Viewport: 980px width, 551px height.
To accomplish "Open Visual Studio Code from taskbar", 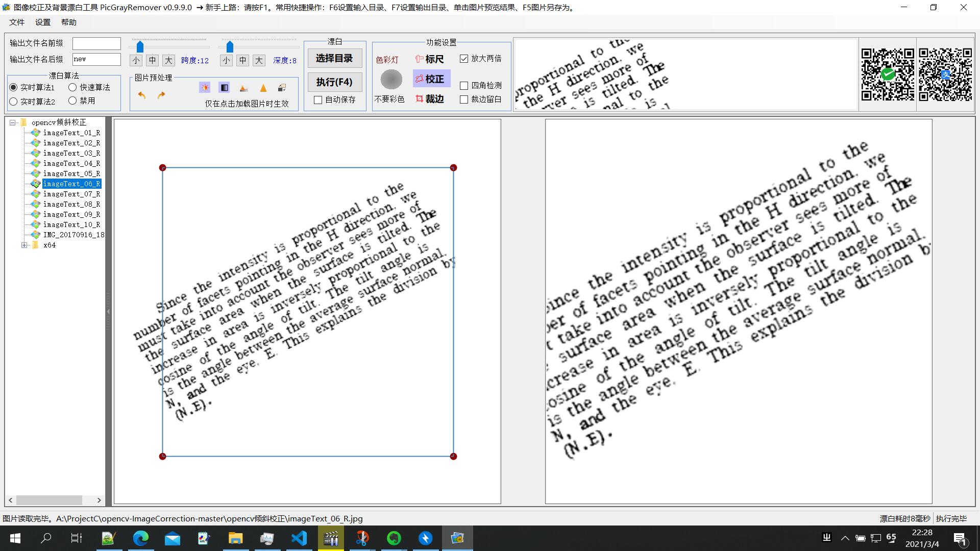I will click(x=299, y=538).
